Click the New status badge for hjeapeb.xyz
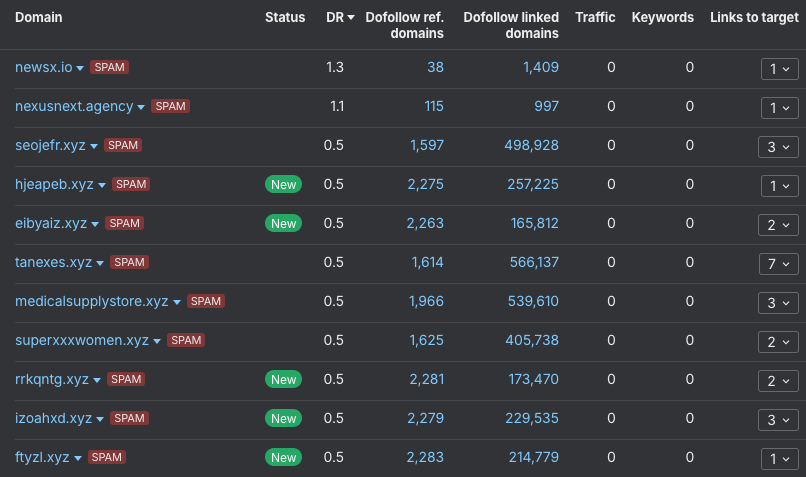 (283, 185)
